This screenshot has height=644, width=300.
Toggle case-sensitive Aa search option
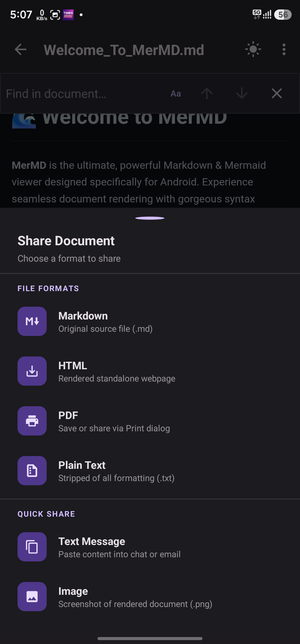pos(176,94)
